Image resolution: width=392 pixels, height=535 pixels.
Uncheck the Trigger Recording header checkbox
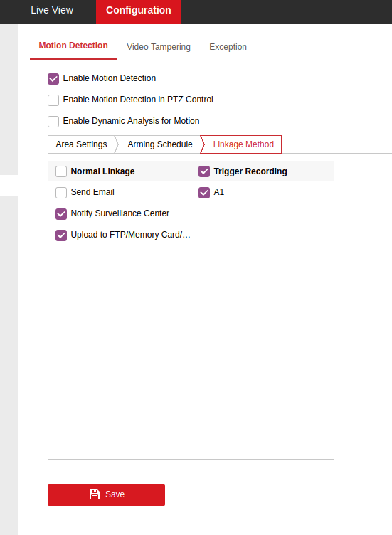click(x=204, y=171)
